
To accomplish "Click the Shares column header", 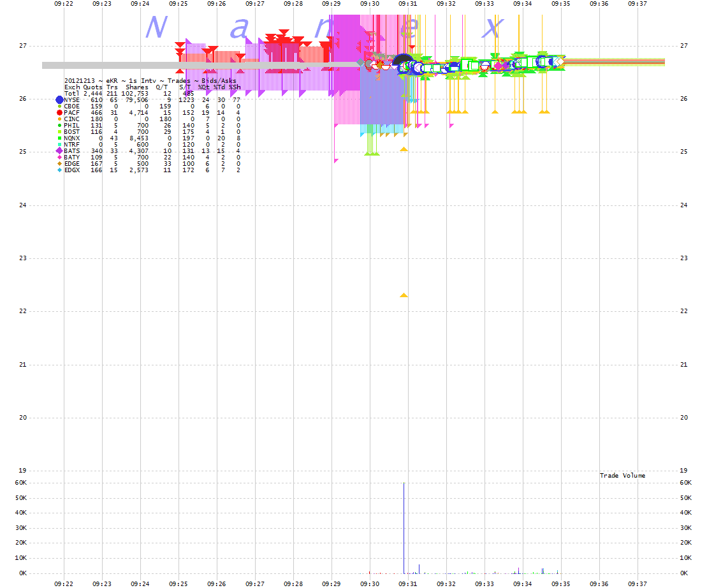I will (136, 87).
